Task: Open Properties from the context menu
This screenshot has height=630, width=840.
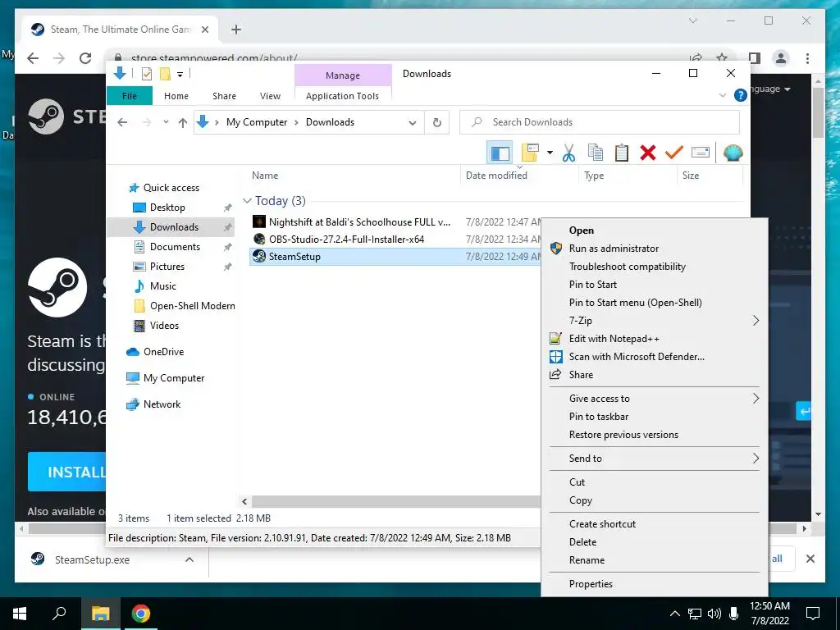Action: 655,584
